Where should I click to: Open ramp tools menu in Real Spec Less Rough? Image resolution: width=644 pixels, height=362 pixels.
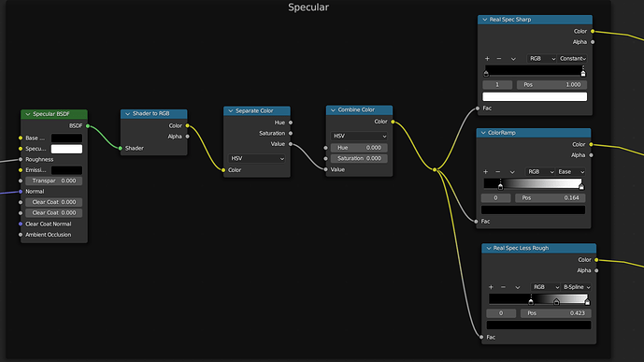pyautogui.click(x=518, y=287)
